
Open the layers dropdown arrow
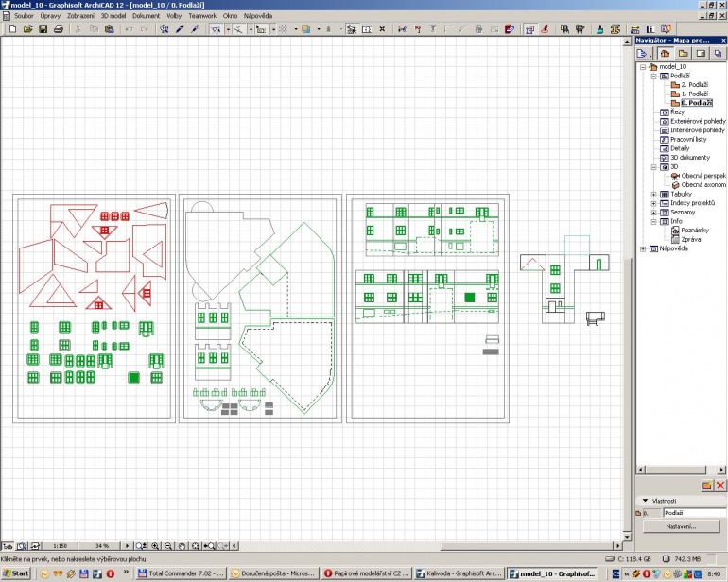tap(319, 28)
